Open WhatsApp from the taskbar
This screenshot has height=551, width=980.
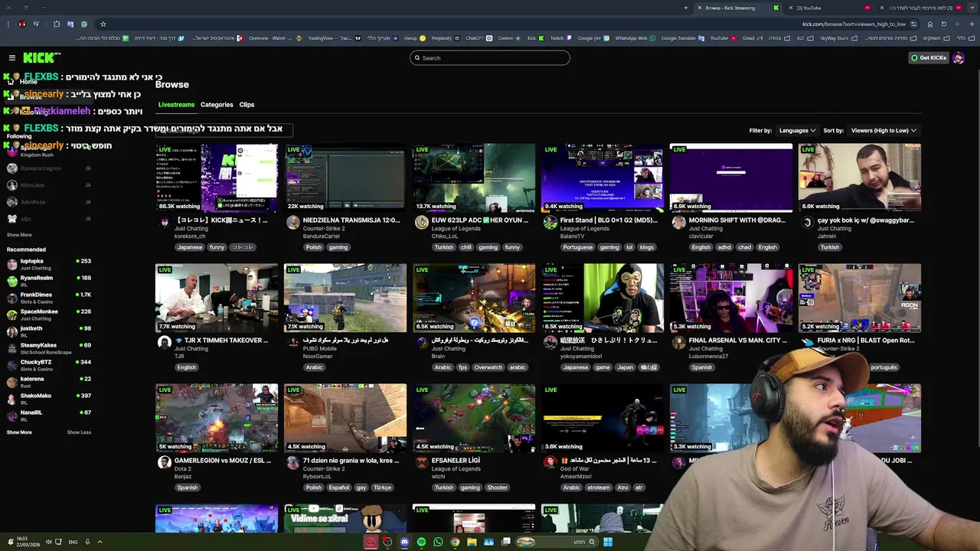point(438,542)
